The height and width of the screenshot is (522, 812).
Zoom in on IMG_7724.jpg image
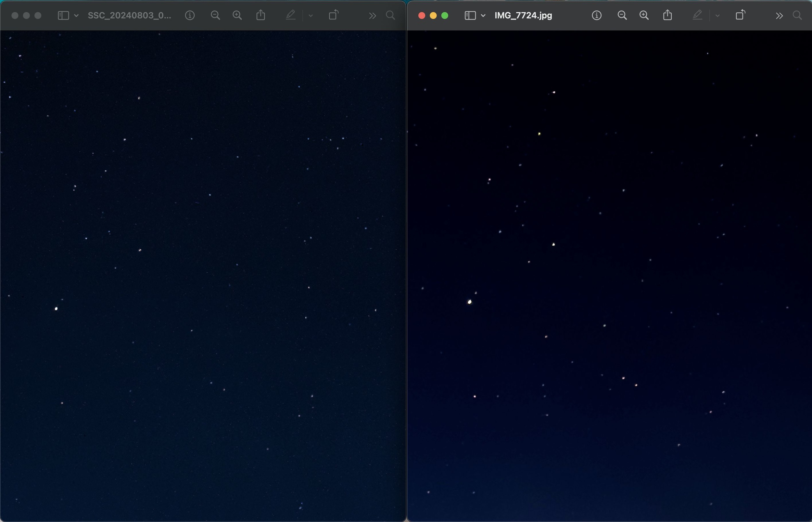[644, 15]
